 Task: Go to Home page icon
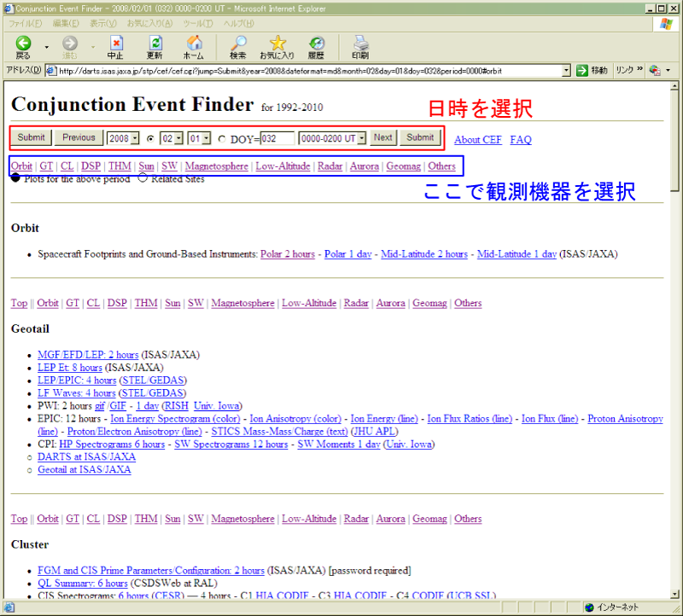[195, 43]
